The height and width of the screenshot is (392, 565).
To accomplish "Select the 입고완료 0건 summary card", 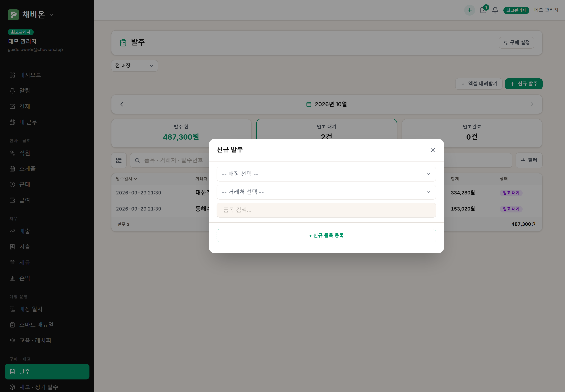I will tap(472, 133).
